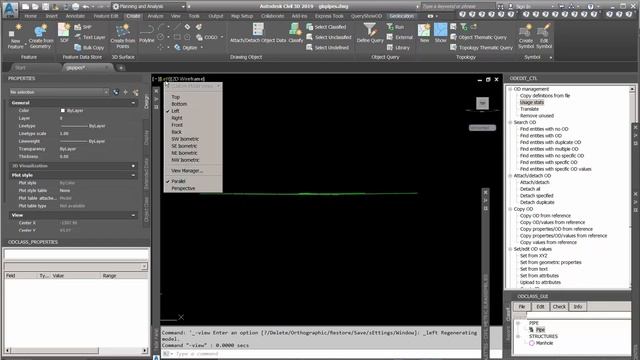Image resolution: width=640 pixels, height=360 pixels.
Task: Select checked Parallel projection option
Action: [x=178, y=181]
